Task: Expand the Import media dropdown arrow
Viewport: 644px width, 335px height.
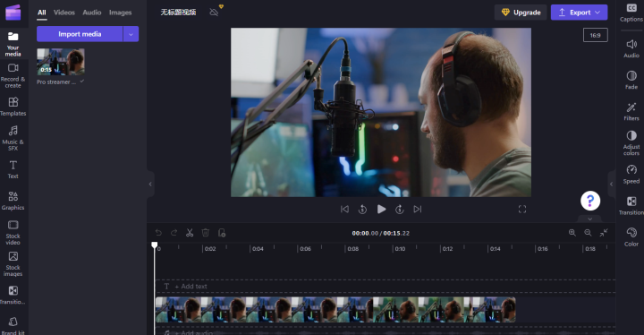Action: click(131, 34)
